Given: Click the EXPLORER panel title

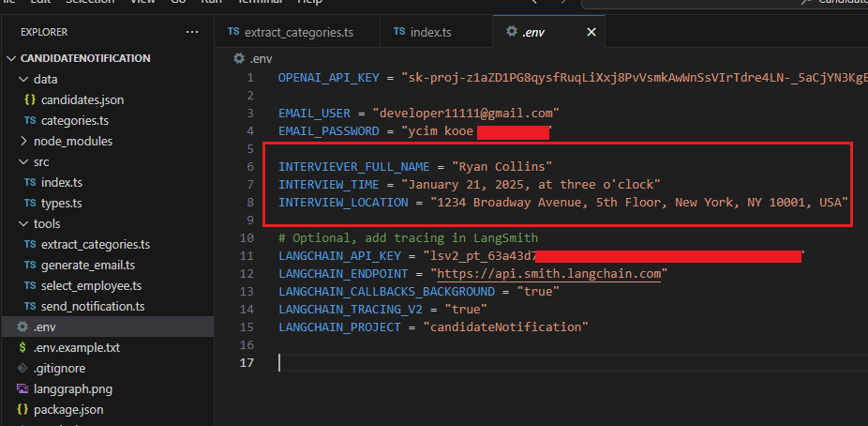Looking at the screenshot, I should (44, 32).
